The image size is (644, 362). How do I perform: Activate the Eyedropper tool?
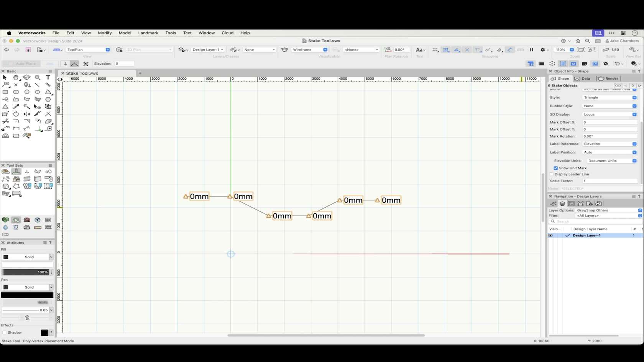pos(16,106)
